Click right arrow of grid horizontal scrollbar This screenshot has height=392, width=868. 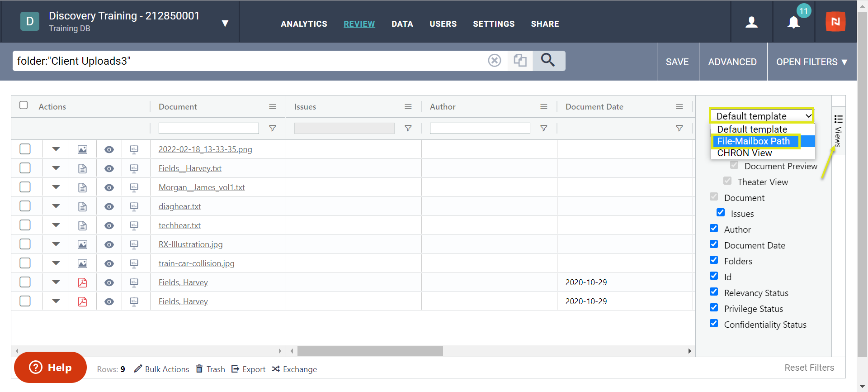[x=689, y=351]
